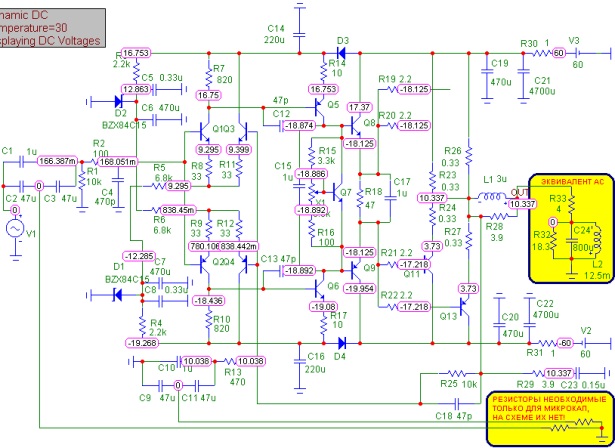The image size is (615, 448).
Task: Click the 9.399 node voltage label
Action: click(240, 150)
